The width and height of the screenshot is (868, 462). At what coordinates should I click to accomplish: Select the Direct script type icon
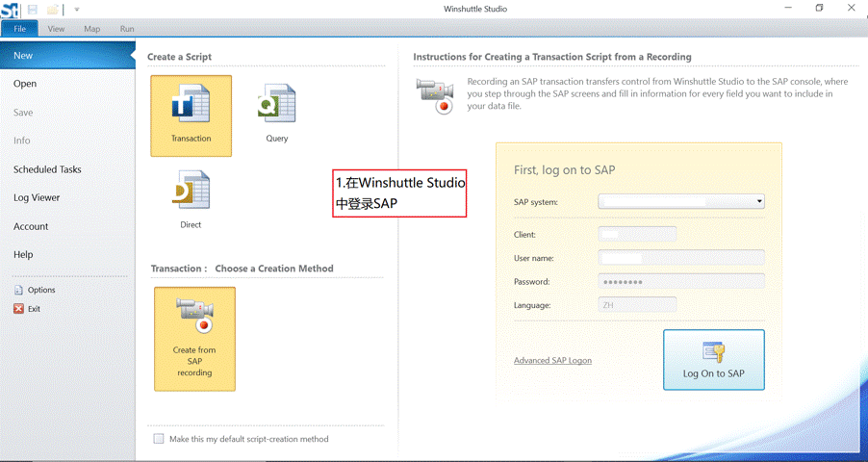(x=191, y=190)
